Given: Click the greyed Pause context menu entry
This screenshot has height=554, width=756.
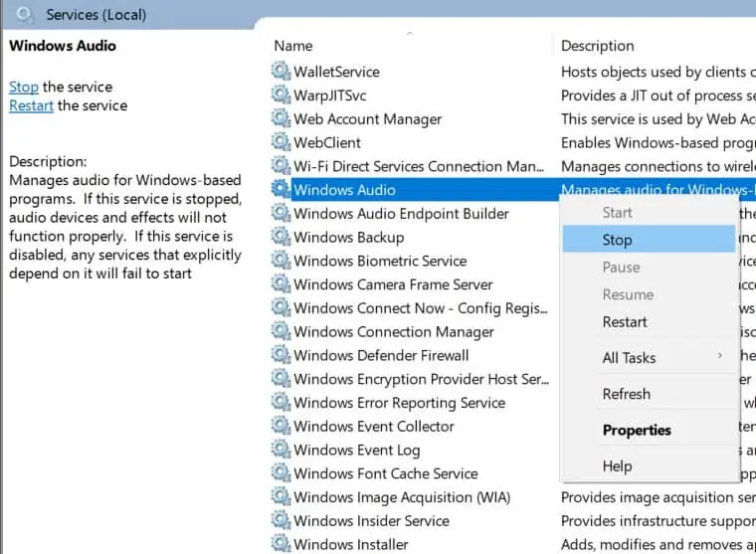Looking at the screenshot, I should (x=649, y=268).
